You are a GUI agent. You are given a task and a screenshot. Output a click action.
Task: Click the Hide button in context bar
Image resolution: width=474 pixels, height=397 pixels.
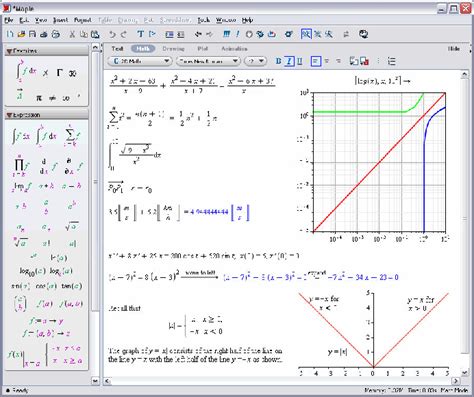(x=453, y=49)
